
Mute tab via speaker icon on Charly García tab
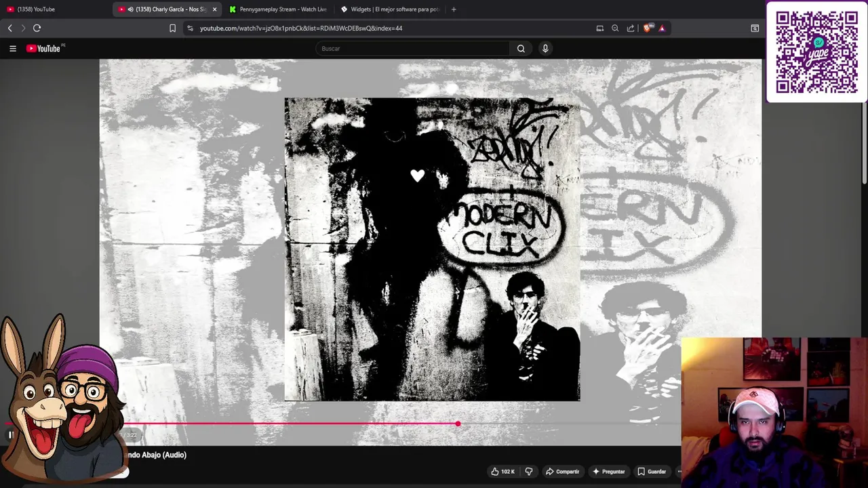coord(130,9)
